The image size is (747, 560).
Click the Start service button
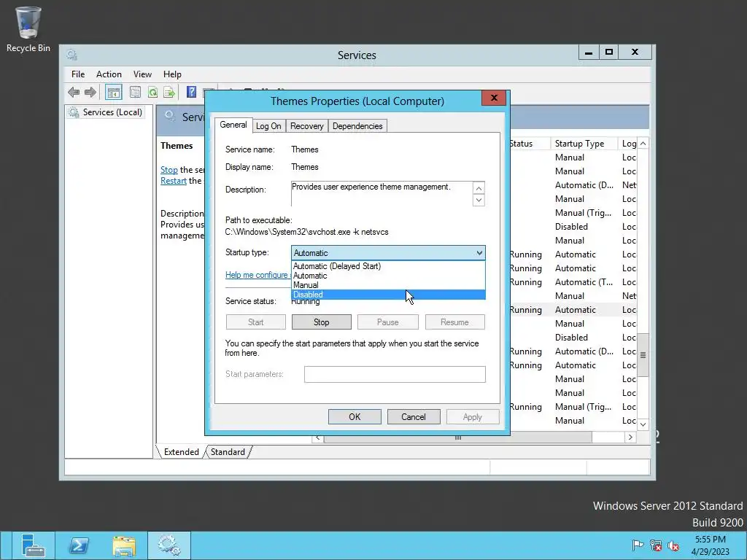pyautogui.click(x=256, y=322)
